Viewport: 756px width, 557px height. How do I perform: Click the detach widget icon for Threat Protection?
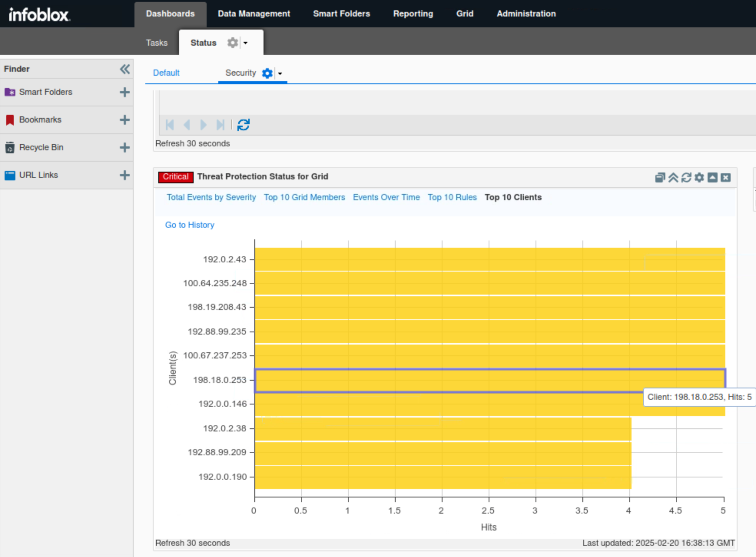(660, 177)
